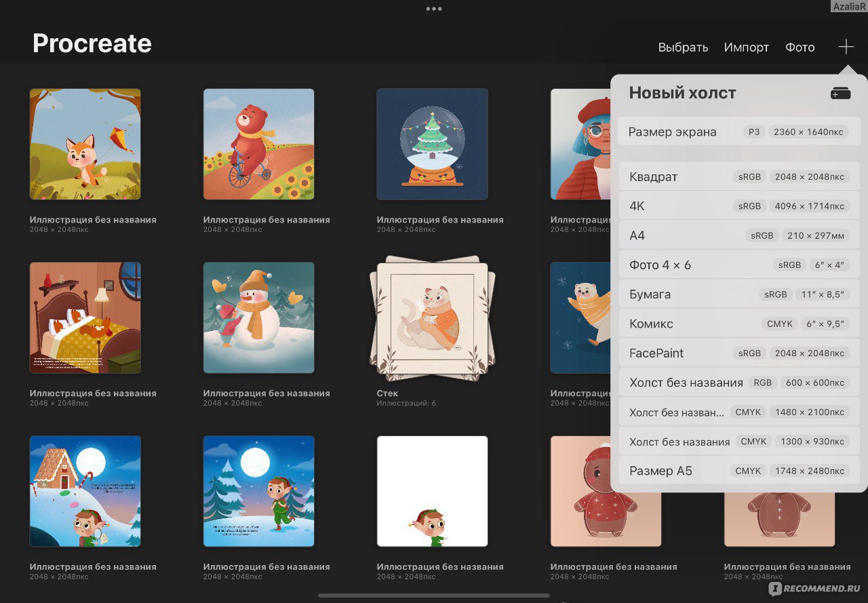Open the Christmas tree snow globe artwork
This screenshot has height=603, width=868.
pyautogui.click(x=433, y=144)
